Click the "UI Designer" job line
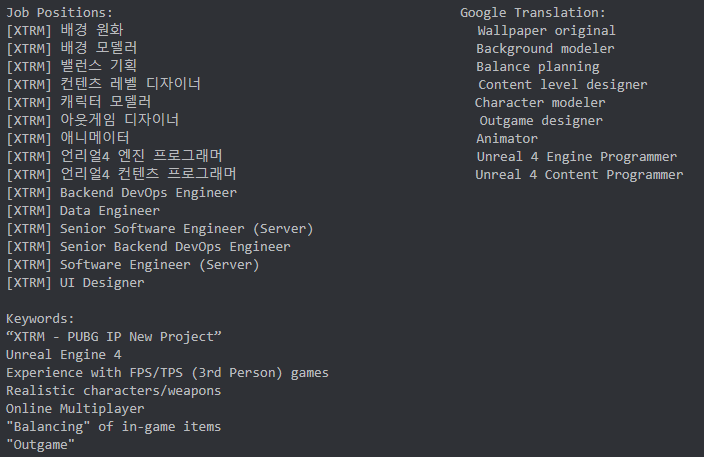 point(75,282)
